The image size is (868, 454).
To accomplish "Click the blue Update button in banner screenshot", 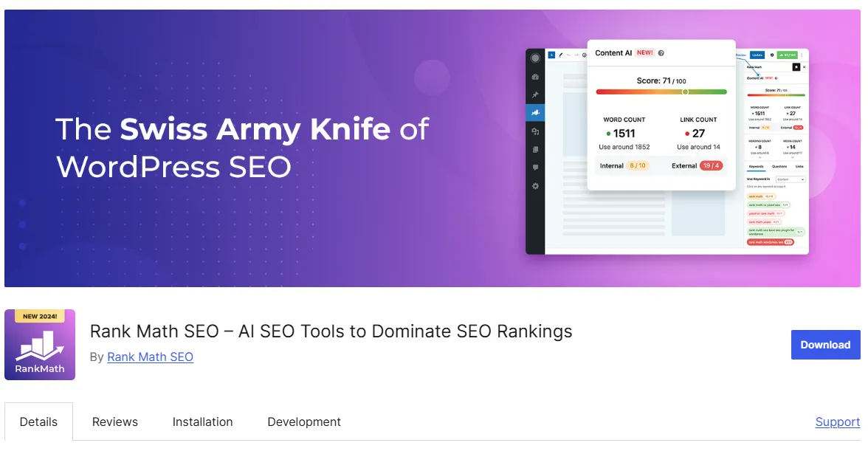I will tap(757, 55).
